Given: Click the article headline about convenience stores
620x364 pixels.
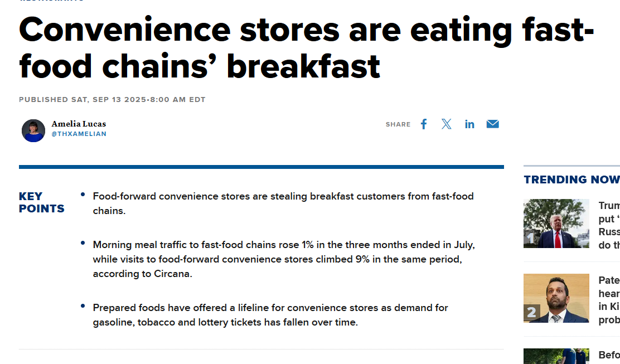Looking at the screenshot, I should 307,47.
